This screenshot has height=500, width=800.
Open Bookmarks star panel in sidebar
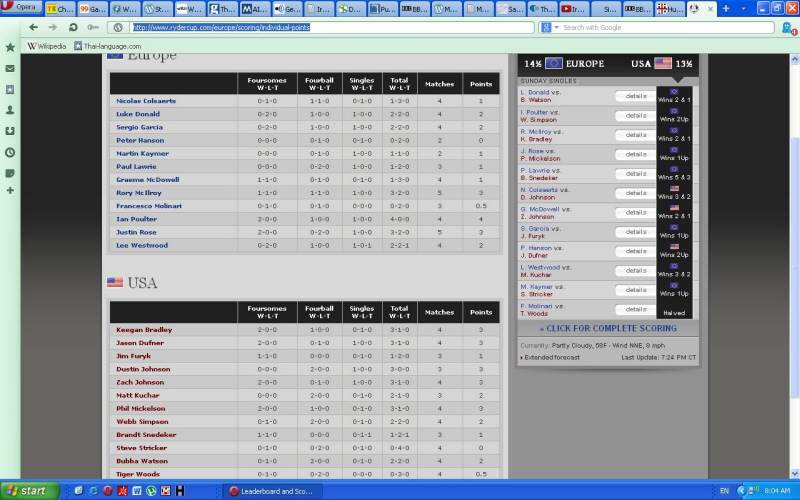10,47
